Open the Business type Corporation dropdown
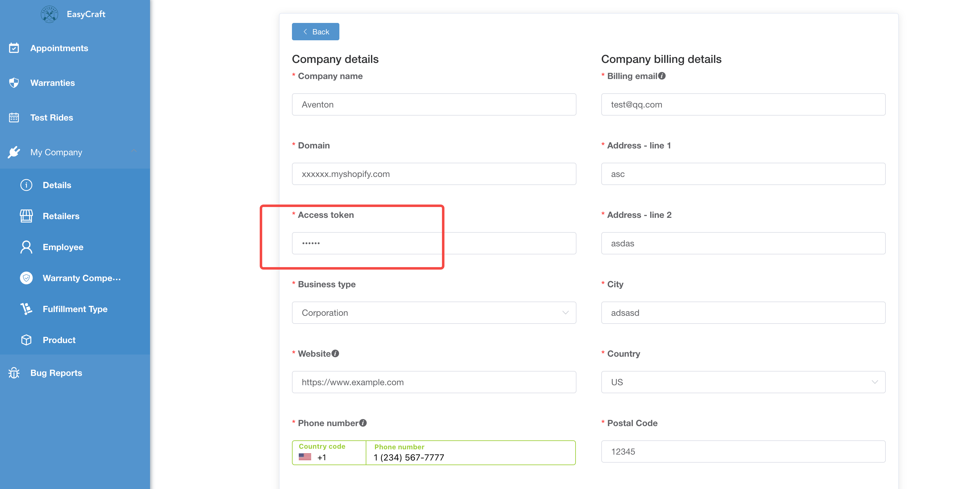 tap(434, 313)
